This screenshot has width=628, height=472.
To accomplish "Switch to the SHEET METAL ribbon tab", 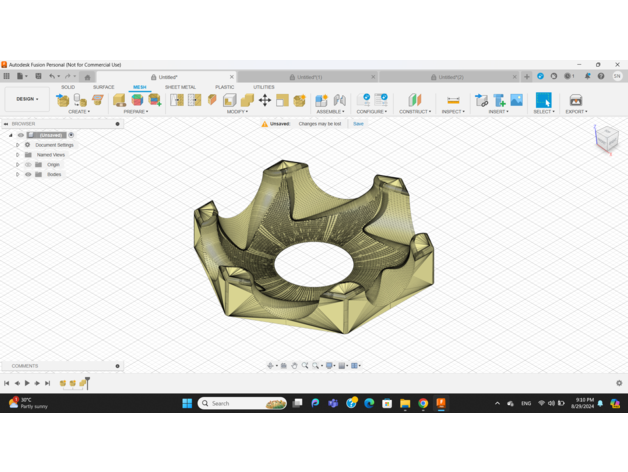I will (x=180, y=87).
